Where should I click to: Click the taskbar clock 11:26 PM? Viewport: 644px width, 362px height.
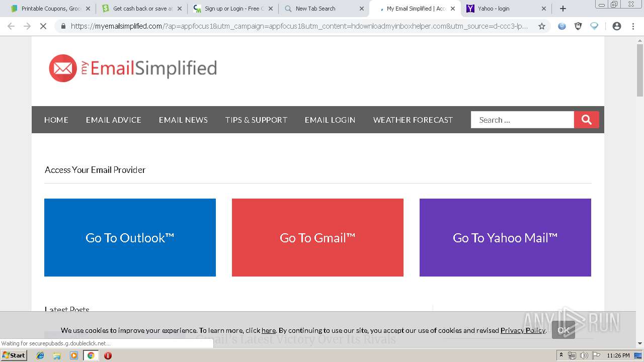tap(618, 355)
